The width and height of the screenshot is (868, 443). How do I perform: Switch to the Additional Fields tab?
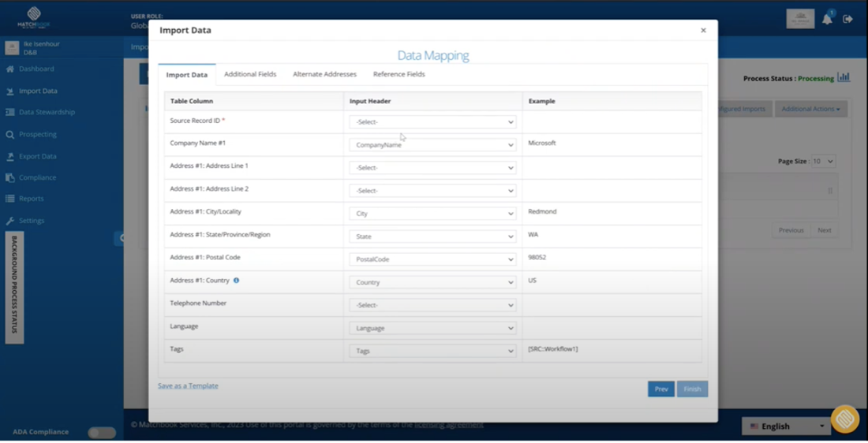tap(250, 74)
